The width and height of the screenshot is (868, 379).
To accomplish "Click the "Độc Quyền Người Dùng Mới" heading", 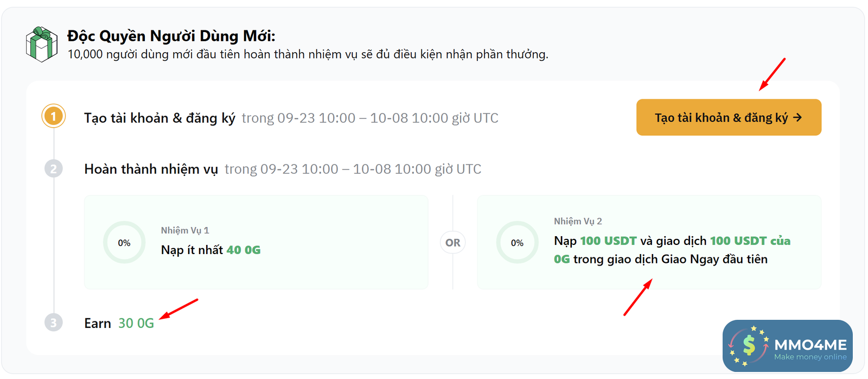I will pos(171,36).
